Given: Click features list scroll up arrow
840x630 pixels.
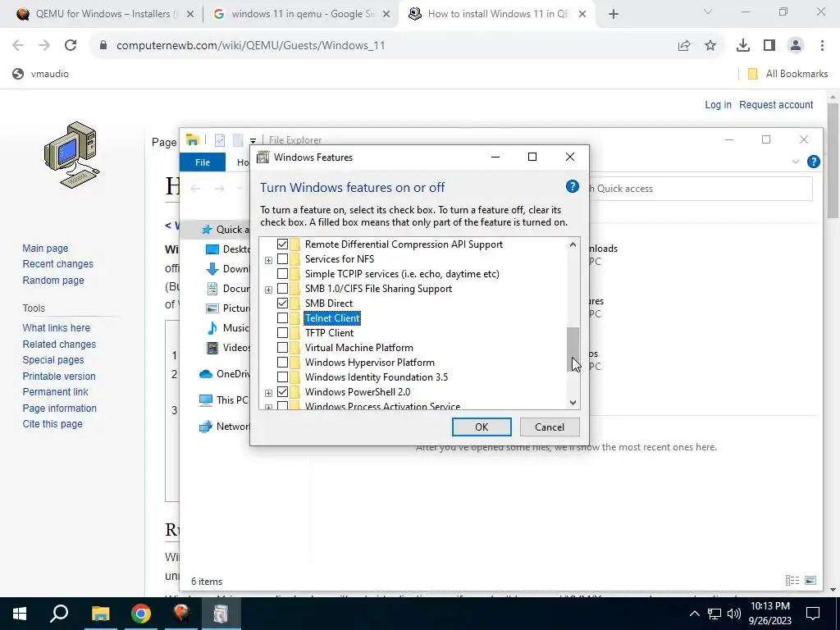Looking at the screenshot, I should (x=573, y=244).
